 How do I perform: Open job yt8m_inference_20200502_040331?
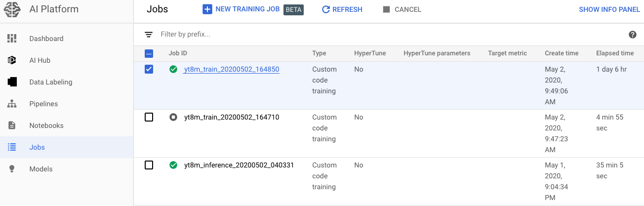pos(239,165)
